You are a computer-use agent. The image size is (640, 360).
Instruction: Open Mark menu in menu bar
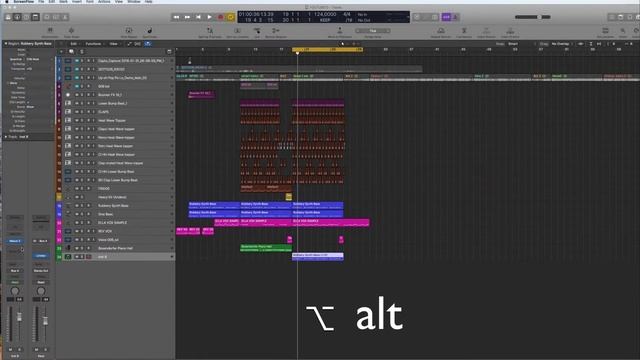point(63,2)
